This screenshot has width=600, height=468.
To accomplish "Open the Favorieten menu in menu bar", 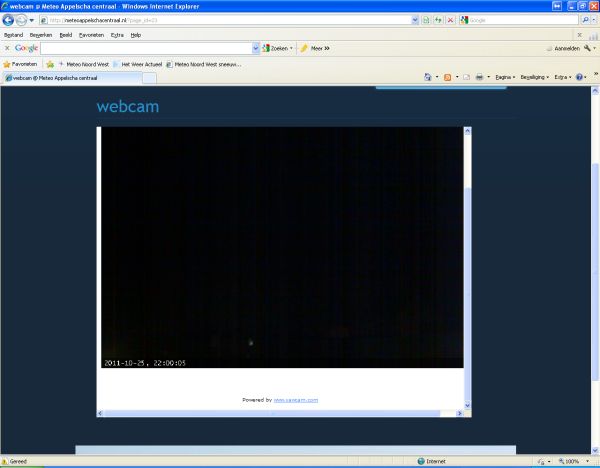I will pos(91,34).
